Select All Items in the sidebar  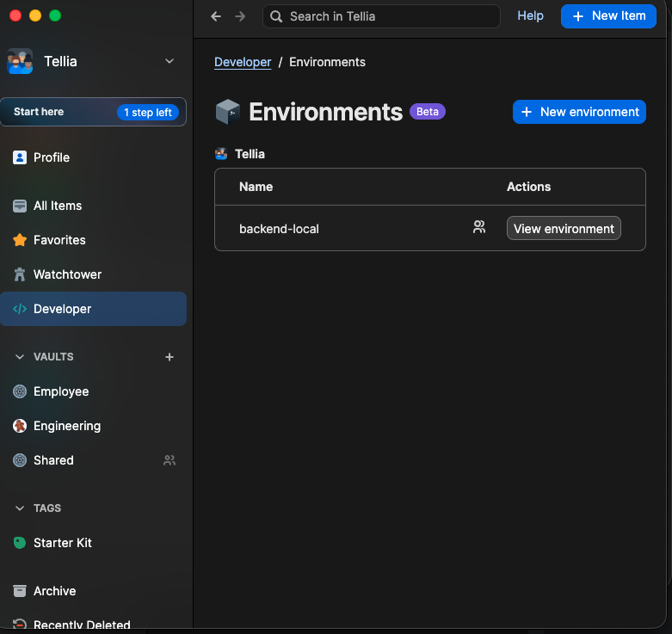pos(58,206)
